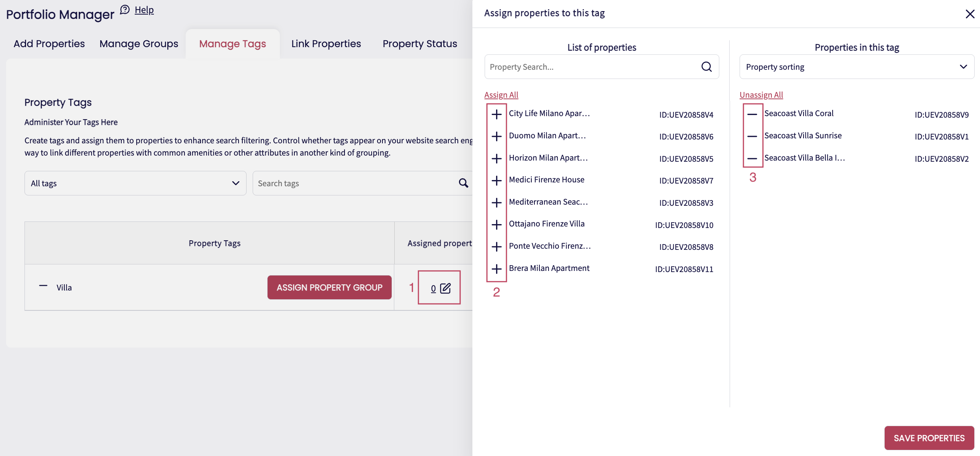Click the property search magnifier icon

706,67
